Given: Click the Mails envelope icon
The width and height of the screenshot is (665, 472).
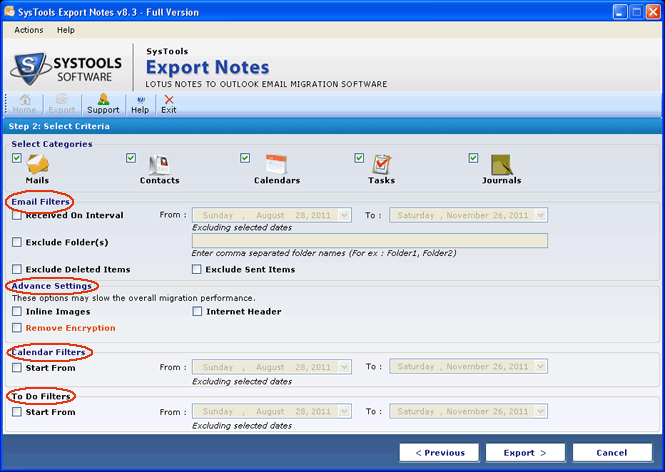Looking at the screenshot, I should 38,164.
